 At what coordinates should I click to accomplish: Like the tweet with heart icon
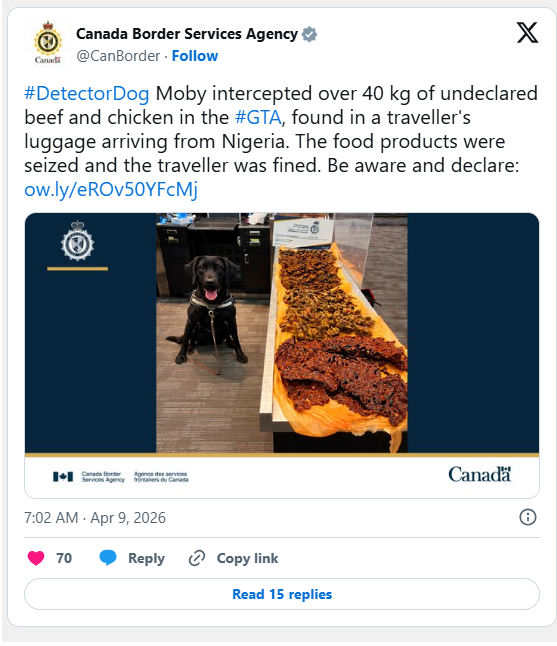[x=36, y=558]
